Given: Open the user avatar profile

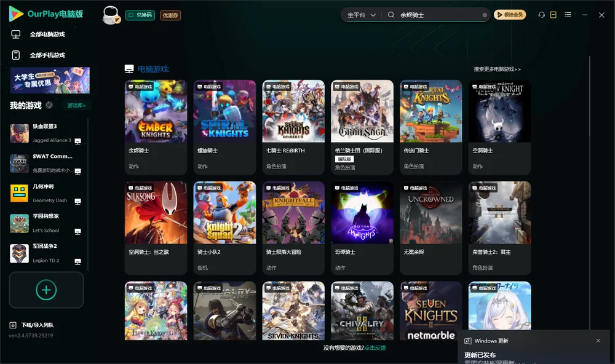Looking at the screenshot, I should pos(111,15).
